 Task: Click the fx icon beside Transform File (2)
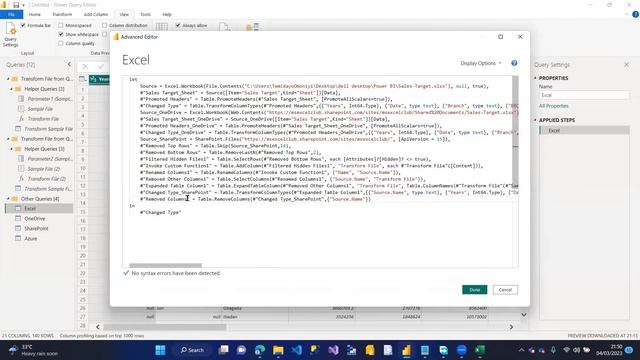coord(21,179)
